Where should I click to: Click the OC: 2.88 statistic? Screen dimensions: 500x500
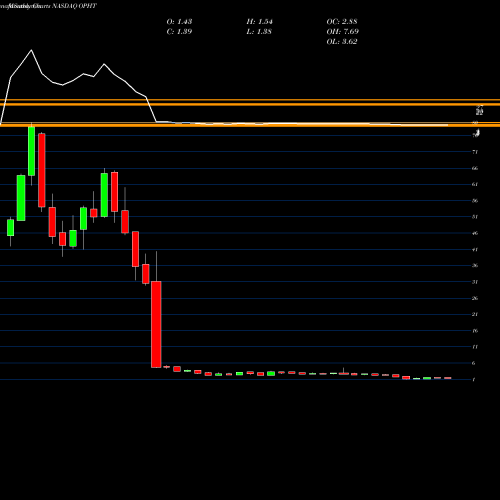[x=342, y=22]
